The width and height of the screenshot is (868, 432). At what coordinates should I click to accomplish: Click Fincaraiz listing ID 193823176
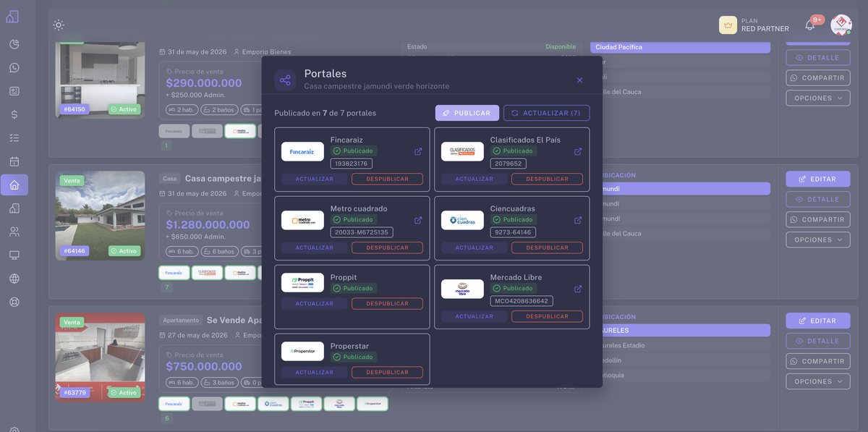(x=352, y=164)
